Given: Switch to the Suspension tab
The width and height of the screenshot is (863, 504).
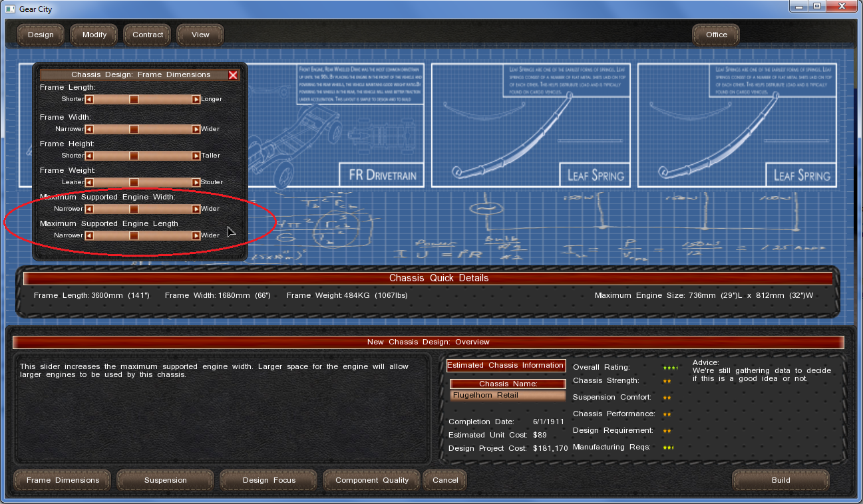Looking at the screenshot, I should (165, 480).
